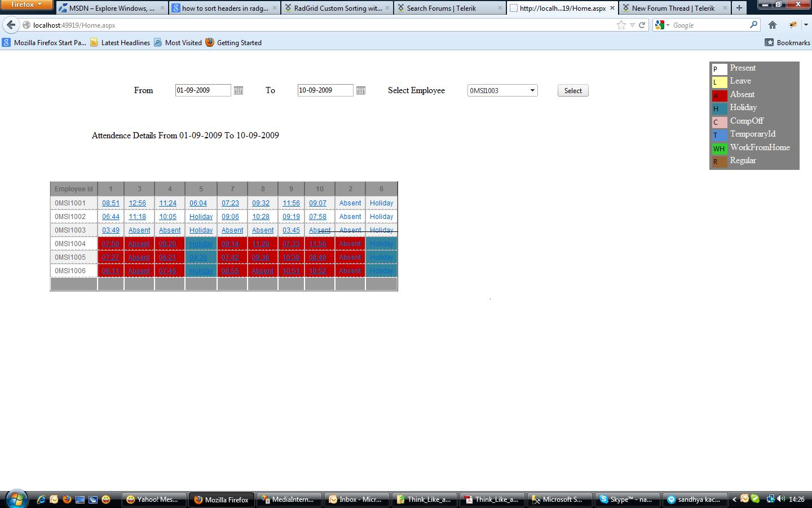The image size is (812, 508).
Task: Open the Most Visited bookmark folder
Action: 178,42
